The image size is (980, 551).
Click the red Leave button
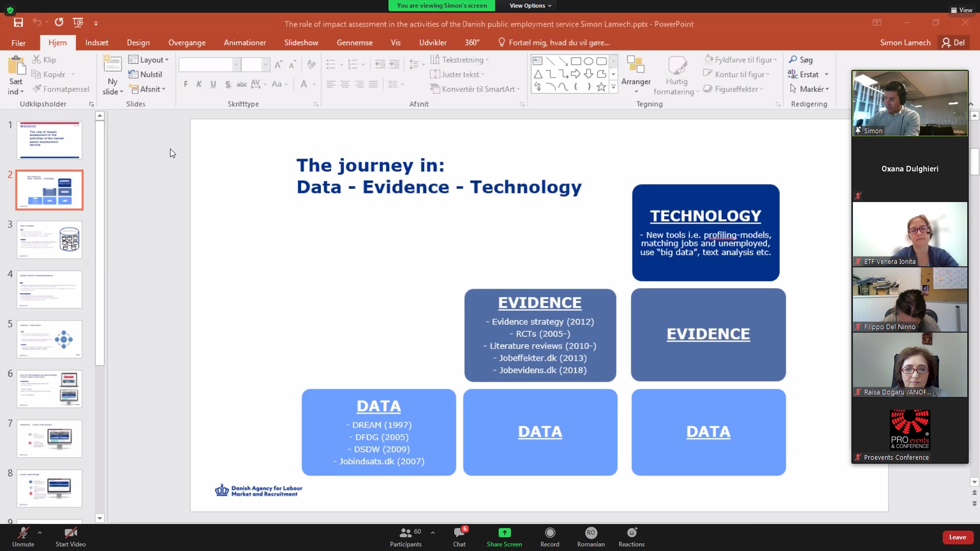tap(958, 537)
